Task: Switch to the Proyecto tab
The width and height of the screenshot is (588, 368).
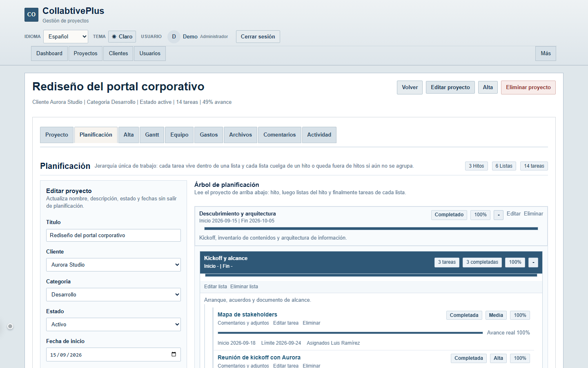Action: (x=57, y=135)
